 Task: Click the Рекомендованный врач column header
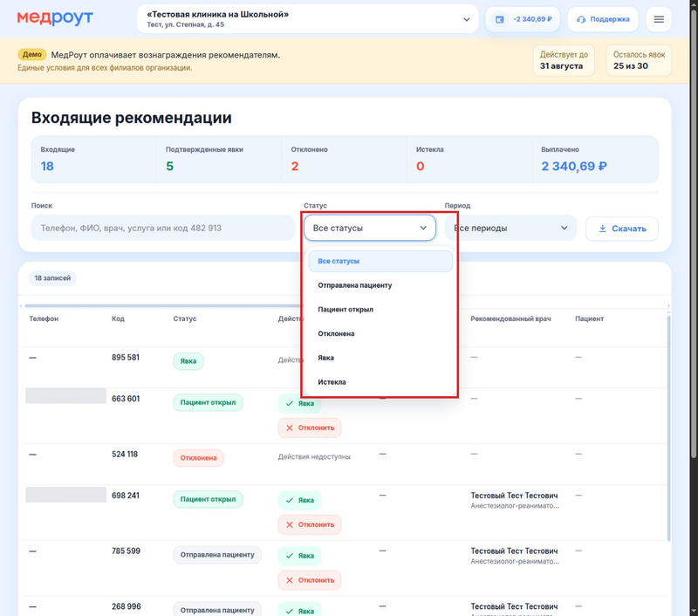point(510,318)
